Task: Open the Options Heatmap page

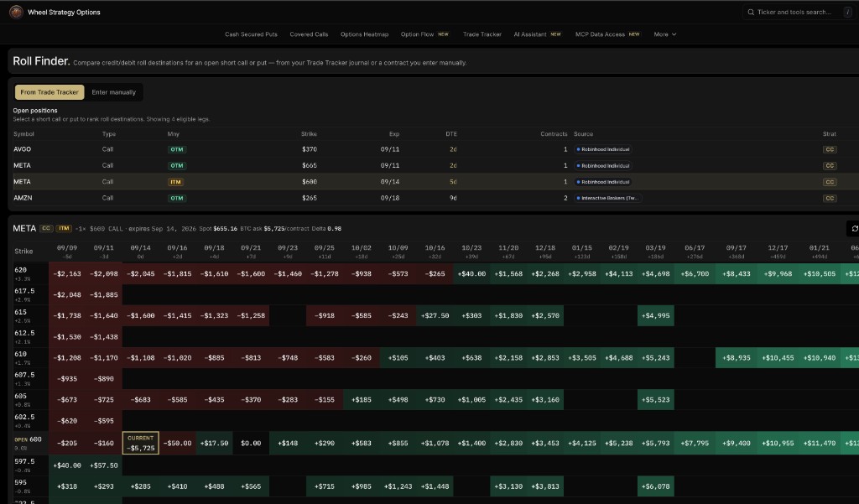Action: point(364,34)
